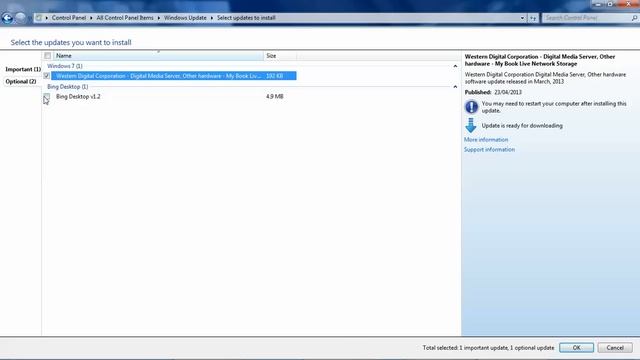Toggle the Bing Desktop v1.2 checkbox
Image resolution: width=640 pixels, height=360 pixels.
(47, 96)
